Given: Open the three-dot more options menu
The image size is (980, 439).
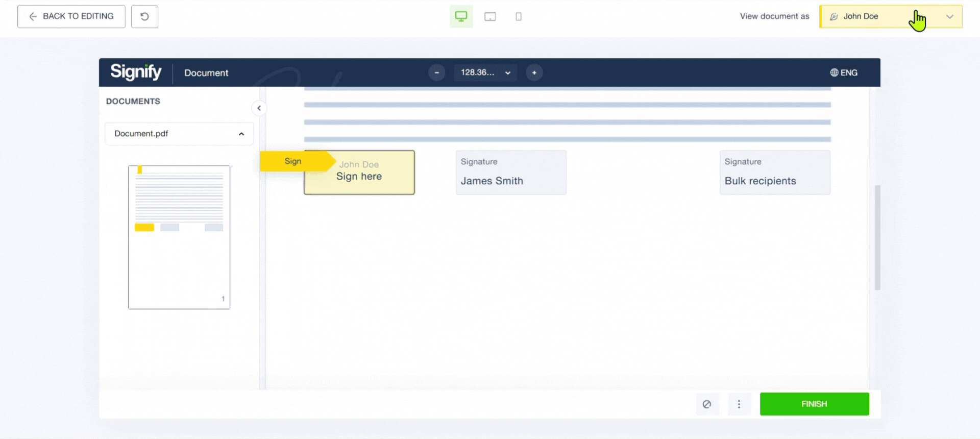Looking at the screenshot, I should coord(739,404).
